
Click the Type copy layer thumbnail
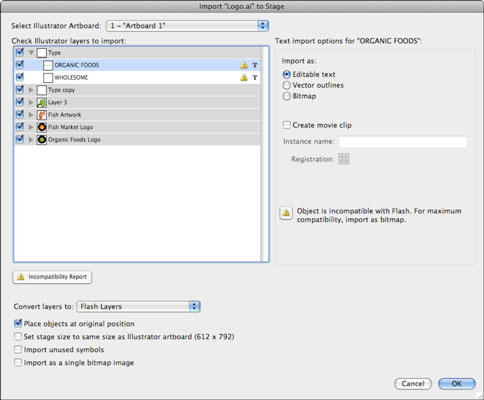point(42,90)
